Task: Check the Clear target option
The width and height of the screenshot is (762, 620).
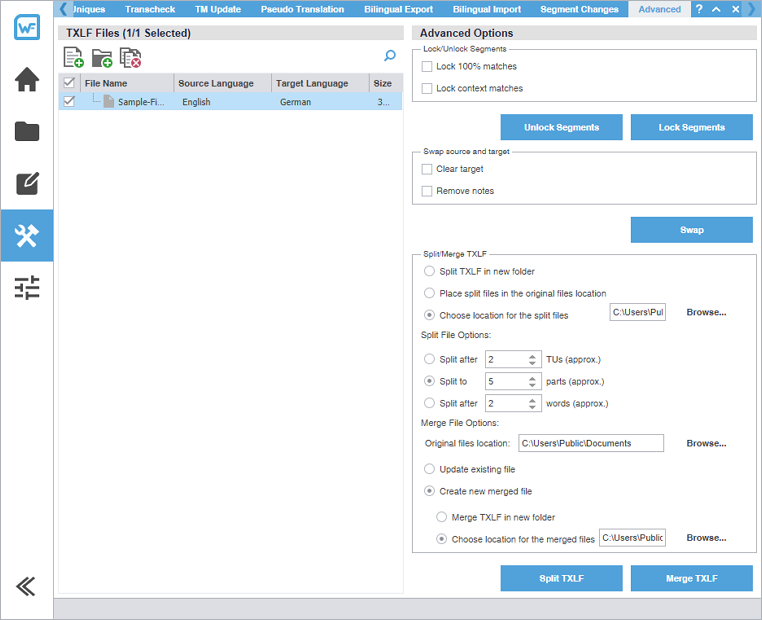Action: (427, 169)
